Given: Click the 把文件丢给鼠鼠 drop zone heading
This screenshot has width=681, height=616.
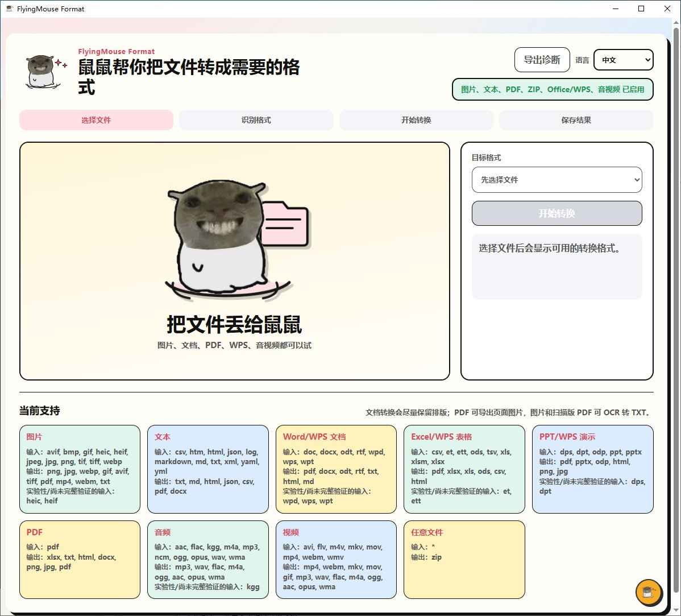Looking at the screenshot, I should pyautogui.click(x=234, y=324).
